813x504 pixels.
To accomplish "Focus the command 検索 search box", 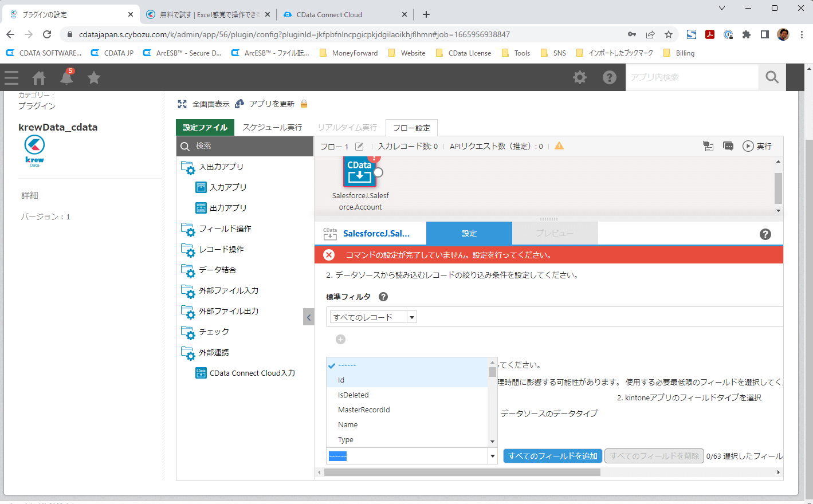I will 245,146.
